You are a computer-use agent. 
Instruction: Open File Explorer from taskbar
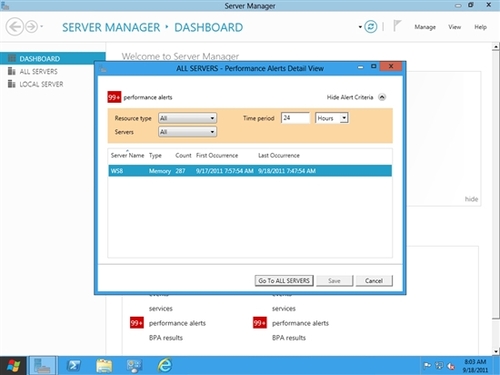click(104, 366)
